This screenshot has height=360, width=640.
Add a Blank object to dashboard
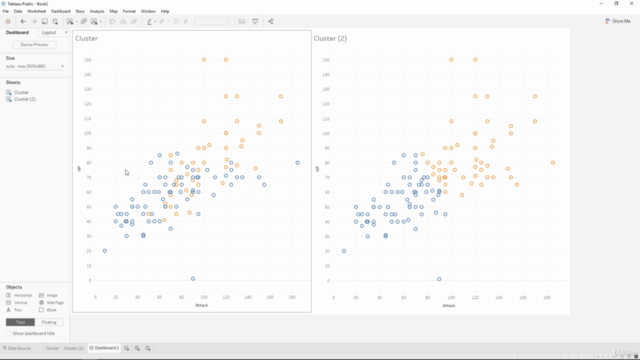pos(48,310)
